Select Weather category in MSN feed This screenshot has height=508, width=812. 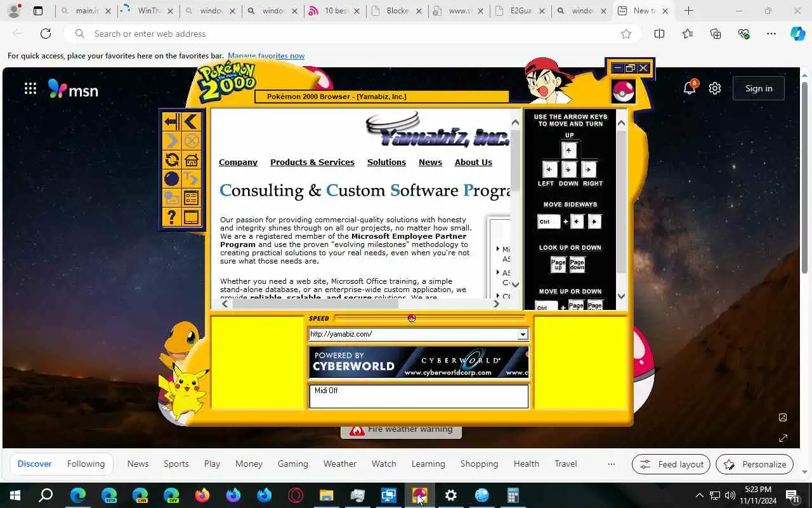[x=340, y=464]
